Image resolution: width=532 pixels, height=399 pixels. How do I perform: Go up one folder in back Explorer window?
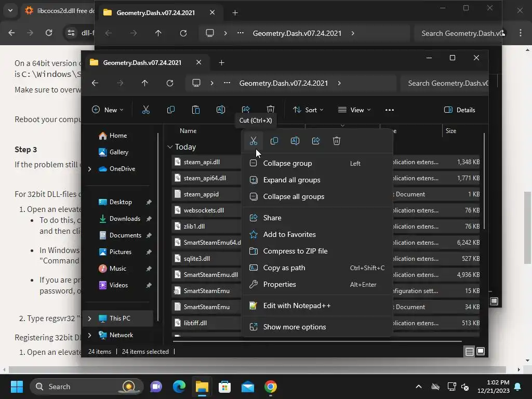158,33
